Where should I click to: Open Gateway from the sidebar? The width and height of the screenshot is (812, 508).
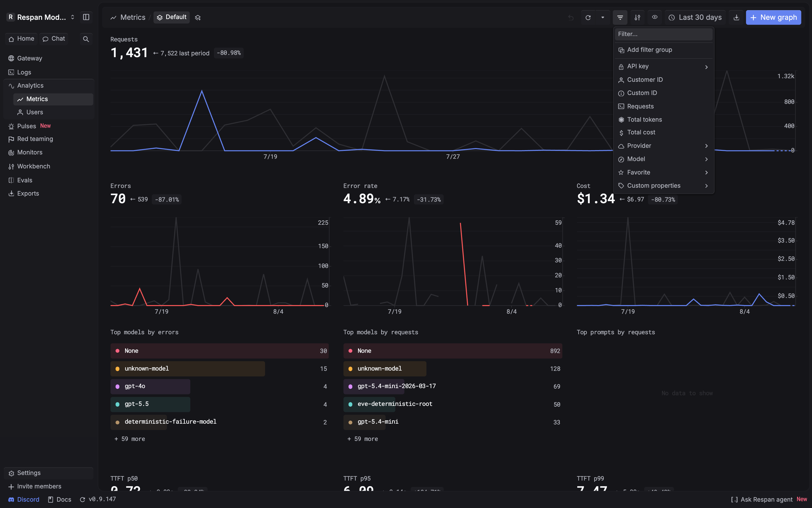(49, 58)
